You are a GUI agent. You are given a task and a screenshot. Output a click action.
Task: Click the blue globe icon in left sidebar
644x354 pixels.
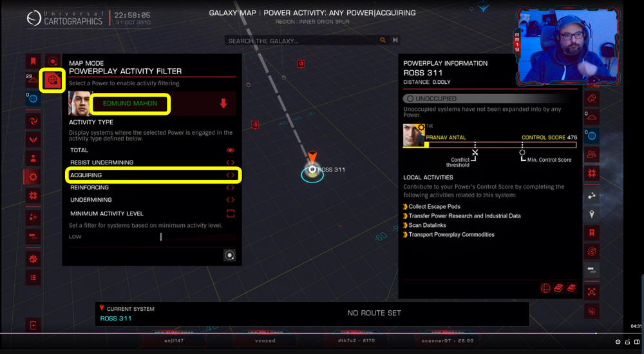33,99
